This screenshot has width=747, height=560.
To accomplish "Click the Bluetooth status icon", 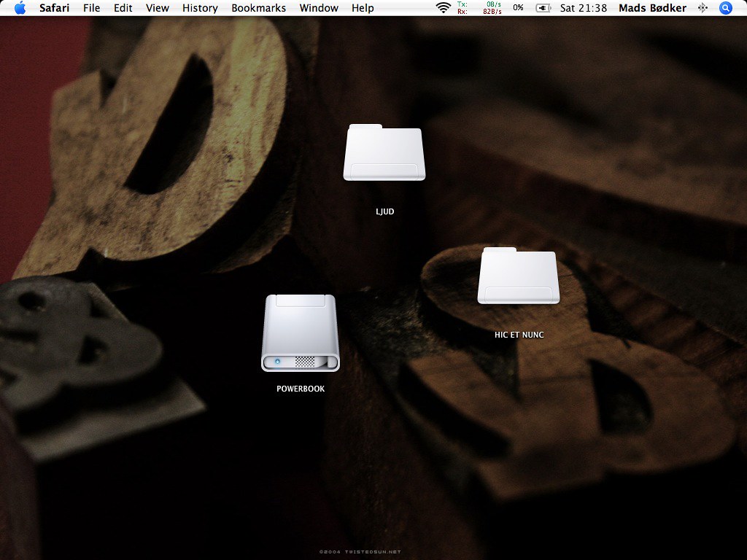I will click(703, 8).
